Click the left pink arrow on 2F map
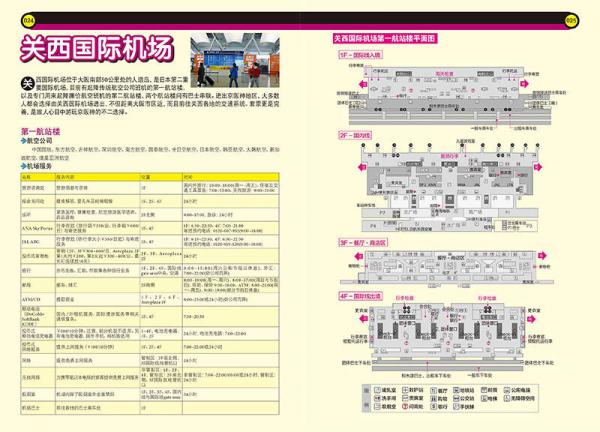Image resolution: width=600 pixels, height=432 pixels. pyautogui.click(x=362, y=167)
